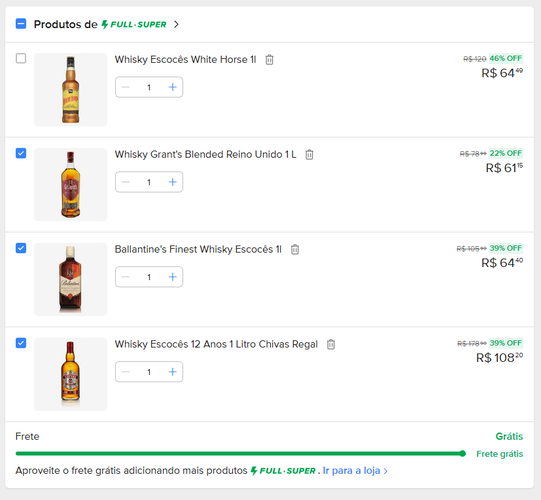Click trash icon next to Ballantine's Finest
Viewport: 541px width, 500px height.
(x=295, y=249)
